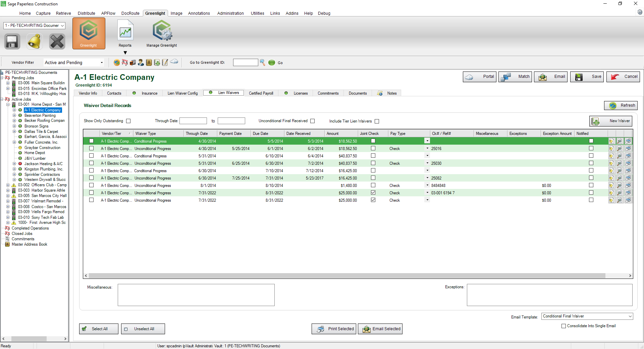This screenshot has height=349, width=644.
Task: Switch to the Certified Payroll tab
Action: (261, 93)
